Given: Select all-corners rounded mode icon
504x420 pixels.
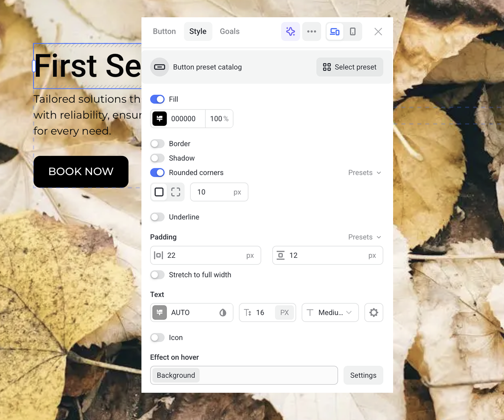Looking at the screenshot, I should click(159, 192).
